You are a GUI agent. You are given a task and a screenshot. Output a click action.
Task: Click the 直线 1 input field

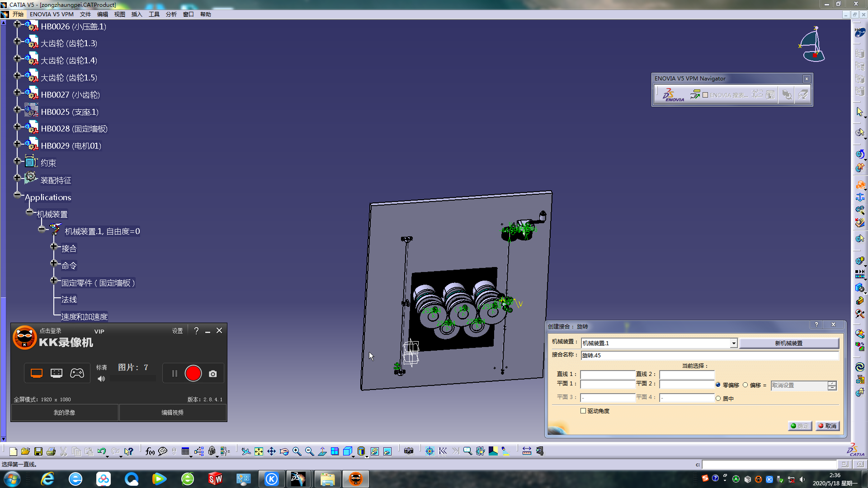pos(608,375)
